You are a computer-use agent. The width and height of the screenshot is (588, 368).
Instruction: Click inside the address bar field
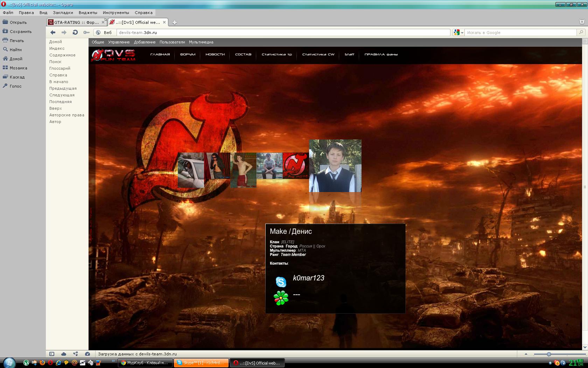pos(283,33)
